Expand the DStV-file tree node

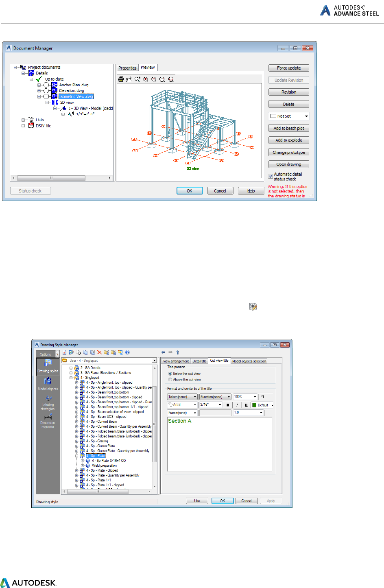[x=23, y=126]
